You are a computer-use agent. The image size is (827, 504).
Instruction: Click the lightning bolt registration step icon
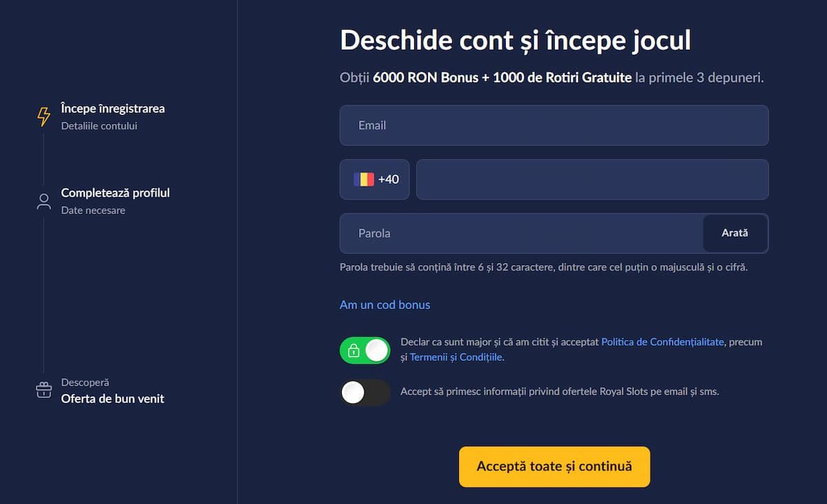point(43,116)
